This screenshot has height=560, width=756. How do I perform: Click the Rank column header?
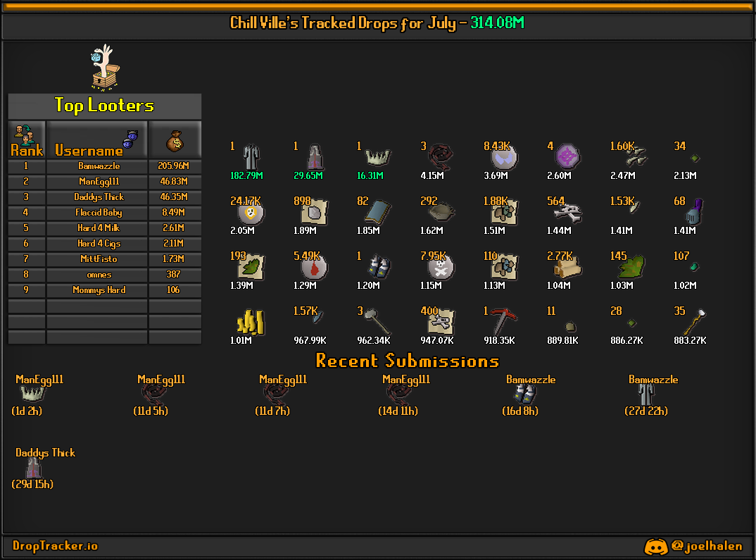tap(27, 140)
